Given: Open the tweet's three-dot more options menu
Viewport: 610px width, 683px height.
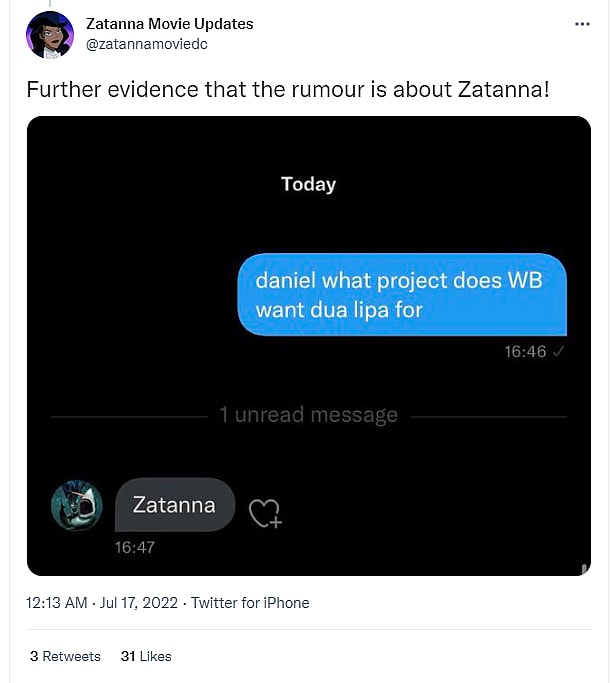Looking at the screenshot, I should (582, 24).
